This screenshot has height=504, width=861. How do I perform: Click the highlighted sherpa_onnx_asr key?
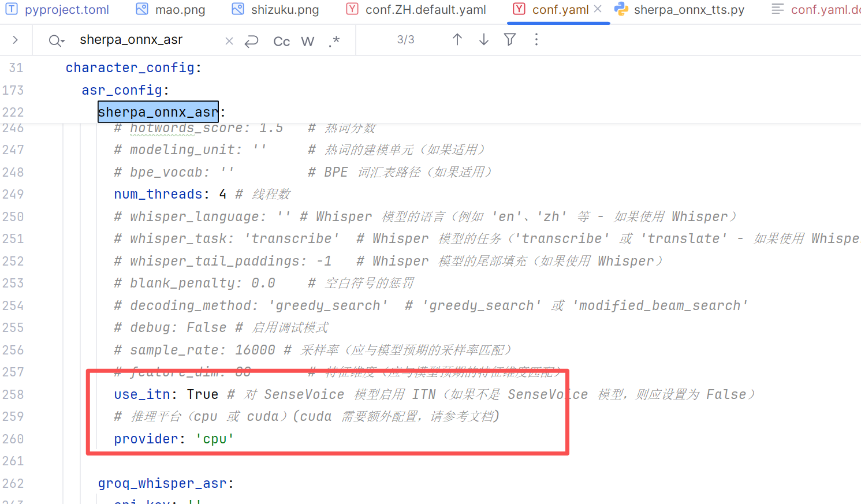tap(158, 112)
